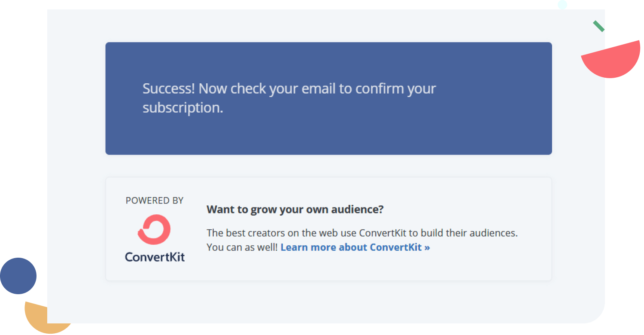Screen dimensions: 644x335
Task: Click the pale cyan dot at top
Action: [x=562, y=5]
